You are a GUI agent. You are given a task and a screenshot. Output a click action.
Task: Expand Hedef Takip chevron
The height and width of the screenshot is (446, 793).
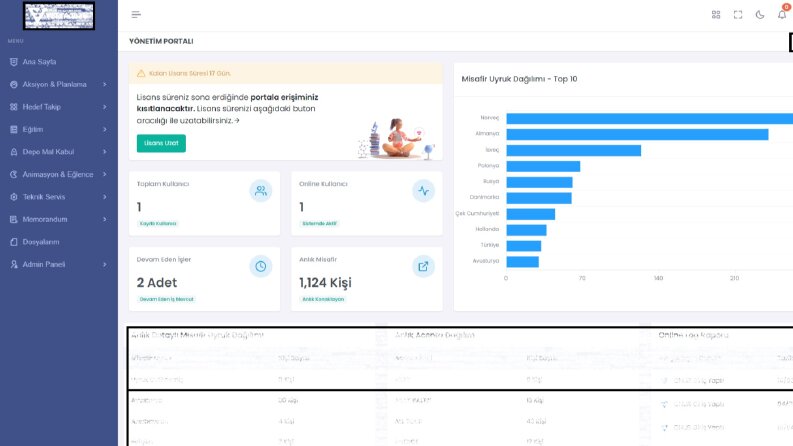(105, 107)
